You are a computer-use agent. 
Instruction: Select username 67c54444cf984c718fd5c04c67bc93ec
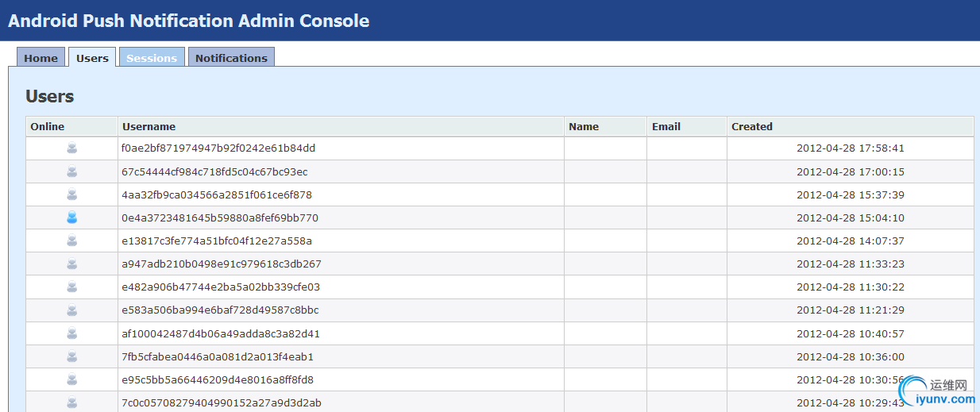click(214, 171)
